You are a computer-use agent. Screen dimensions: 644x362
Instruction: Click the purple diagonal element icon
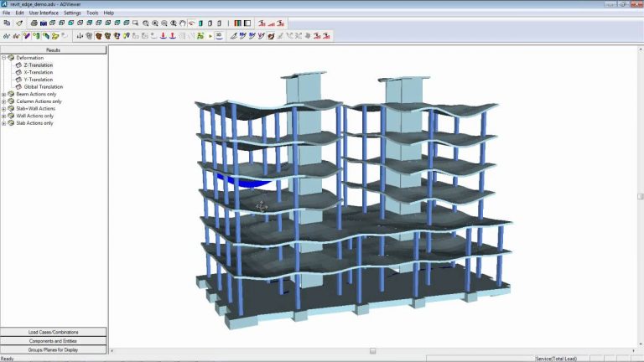pyautogui.click(x=27, y=36)
